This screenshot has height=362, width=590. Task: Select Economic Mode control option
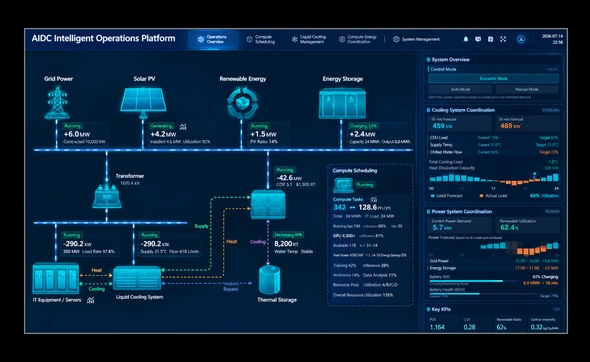[493, 79]
